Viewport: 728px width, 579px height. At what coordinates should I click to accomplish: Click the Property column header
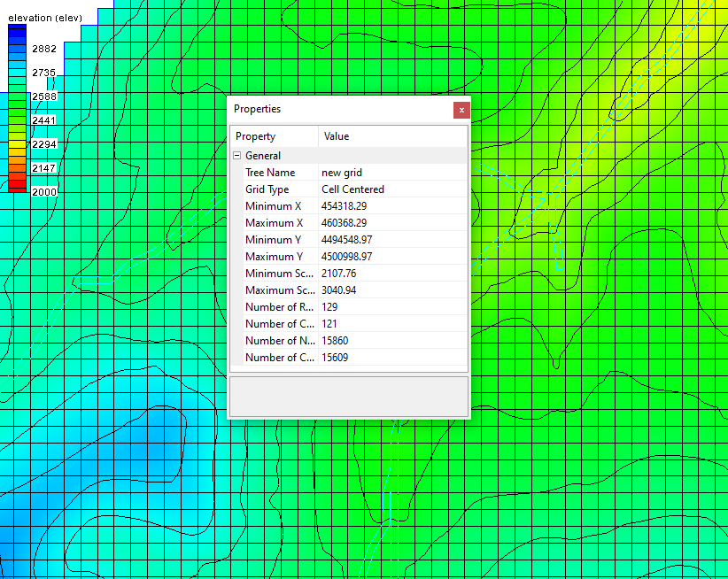coord(255,135)
